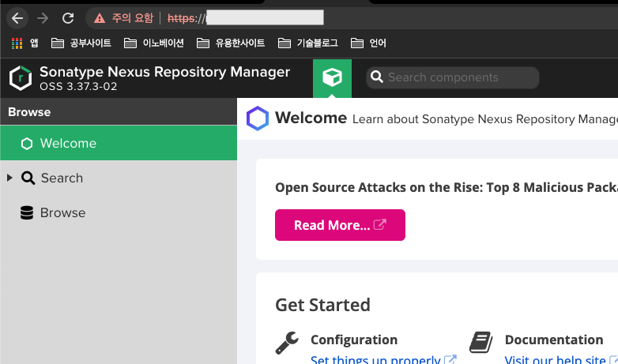The height and width of the screenshot is (364, 618).
Task: Open the 이노베이션 bookmark folder
Action: (154, 43)
